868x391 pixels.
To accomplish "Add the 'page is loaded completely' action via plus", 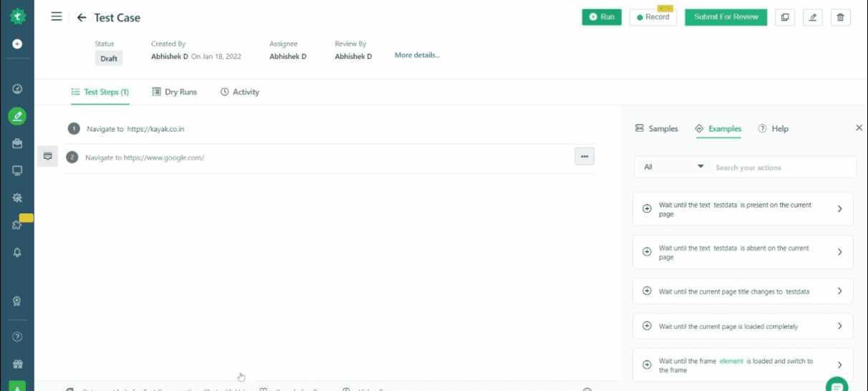I will 647,326.
